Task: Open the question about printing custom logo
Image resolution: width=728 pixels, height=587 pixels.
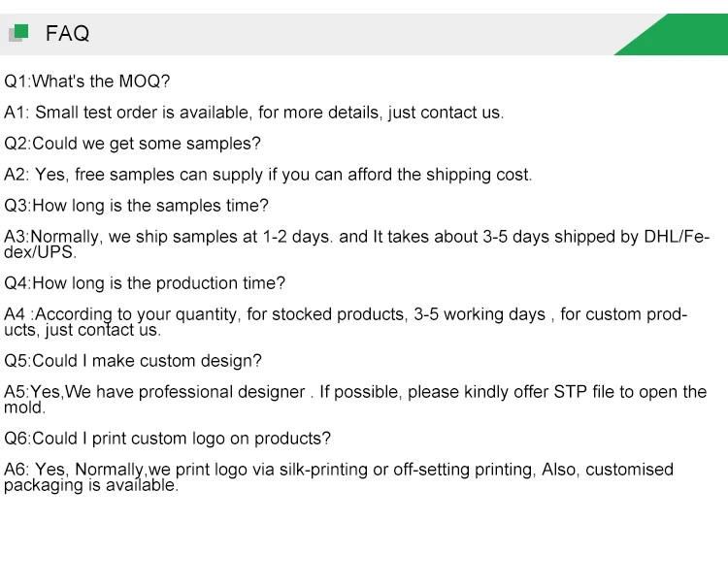Action: click(168, 439)
